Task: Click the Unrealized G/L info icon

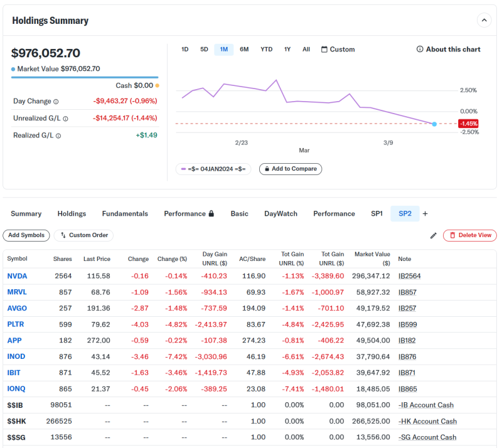Action: 65,119
